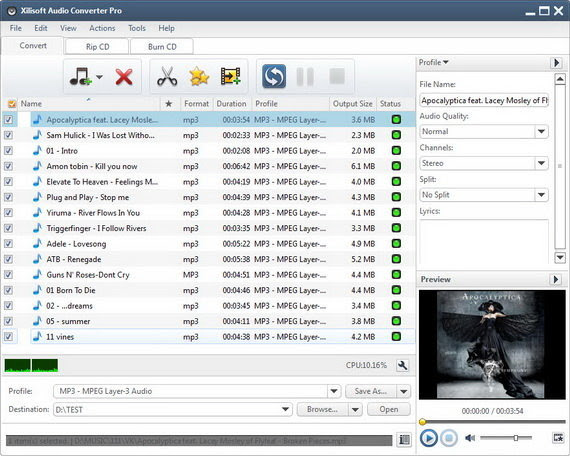
Task: Uncheck the Sam Hulick track checkbox
Action: pyautogui.click(x=8, y=135)
